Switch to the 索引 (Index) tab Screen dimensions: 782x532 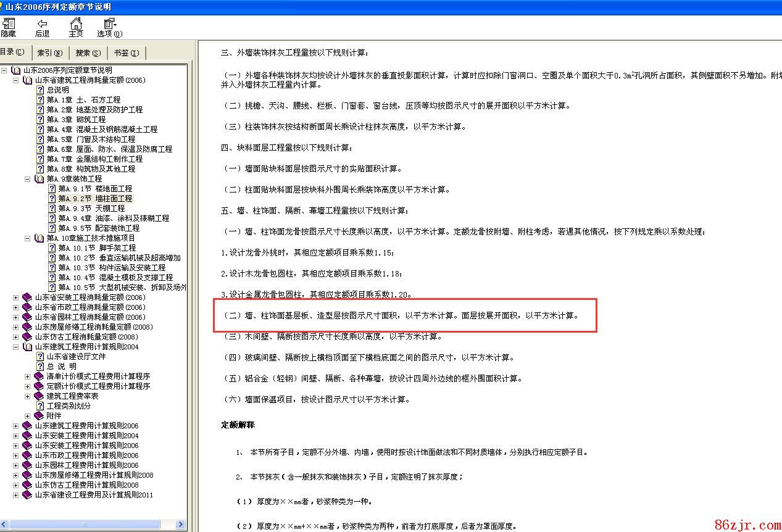pyautogui.click(x=49, y=53)
